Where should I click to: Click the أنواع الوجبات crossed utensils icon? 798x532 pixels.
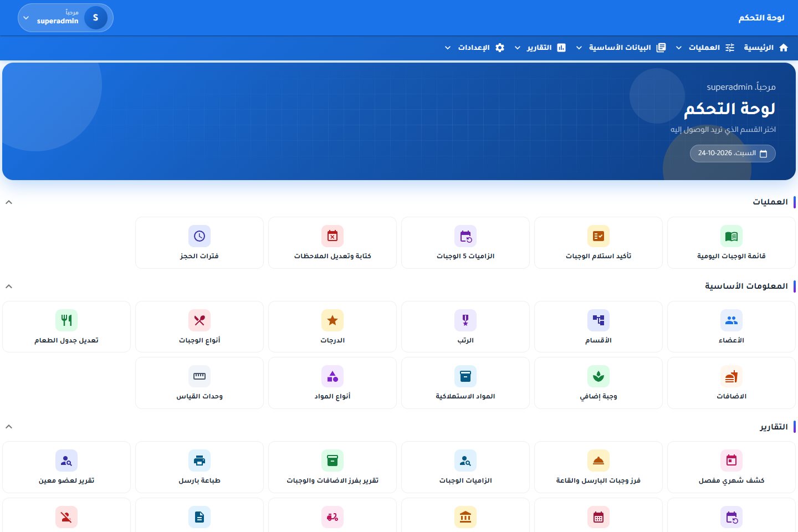coord(199,320)
